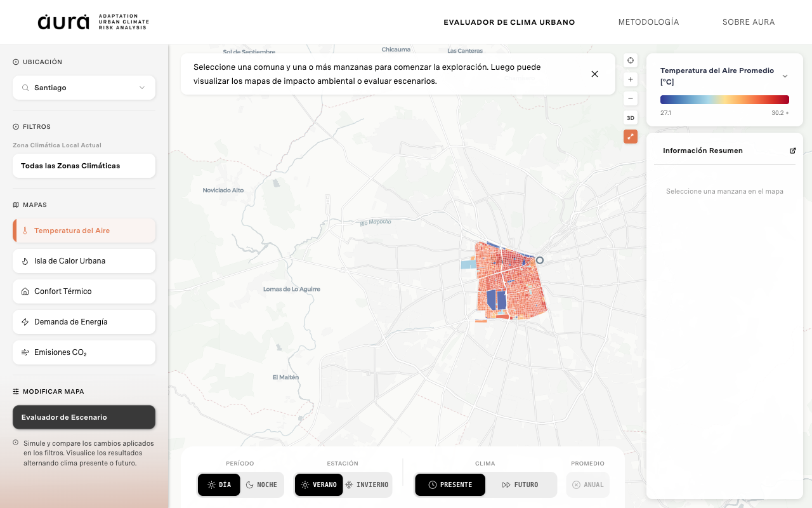Zoom in with the plus icon
The width and height of the screenshot is (812, 508).
click(631, 79)
